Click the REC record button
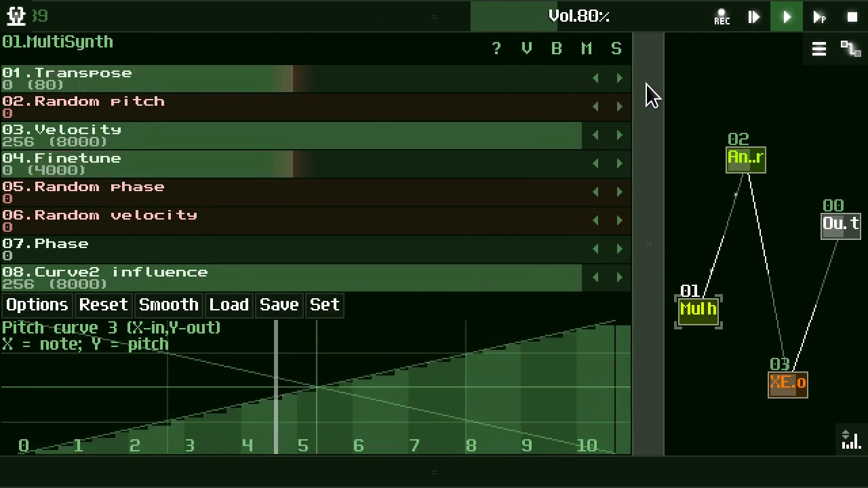This screenshot has width=868, height=488. click(x=722, y=17)
